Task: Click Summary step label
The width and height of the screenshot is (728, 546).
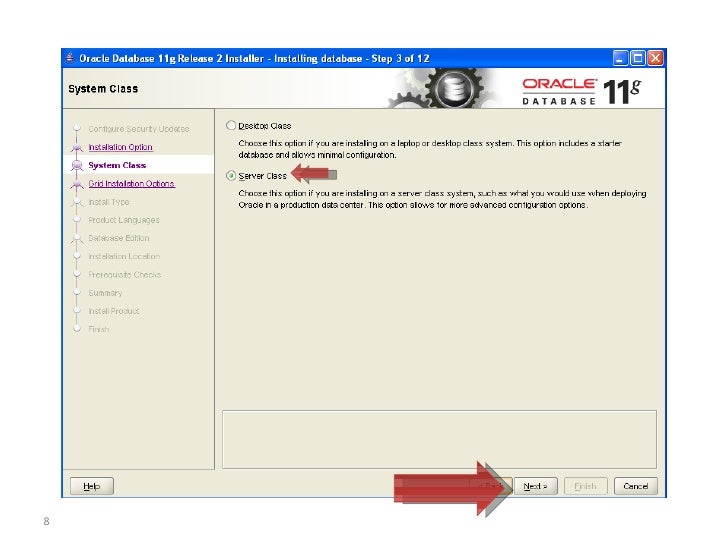Action: click(x=105, y=292)
